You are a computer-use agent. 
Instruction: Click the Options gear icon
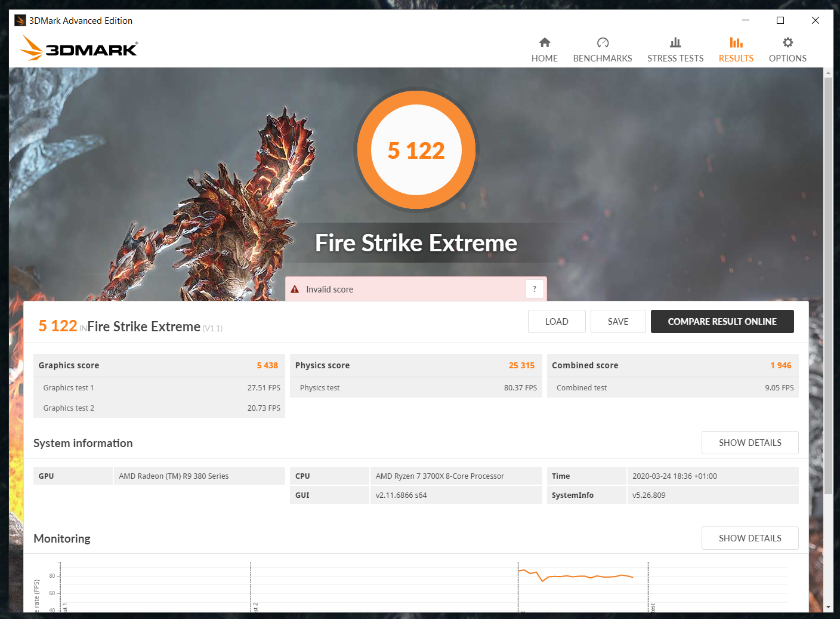point(787,42)
